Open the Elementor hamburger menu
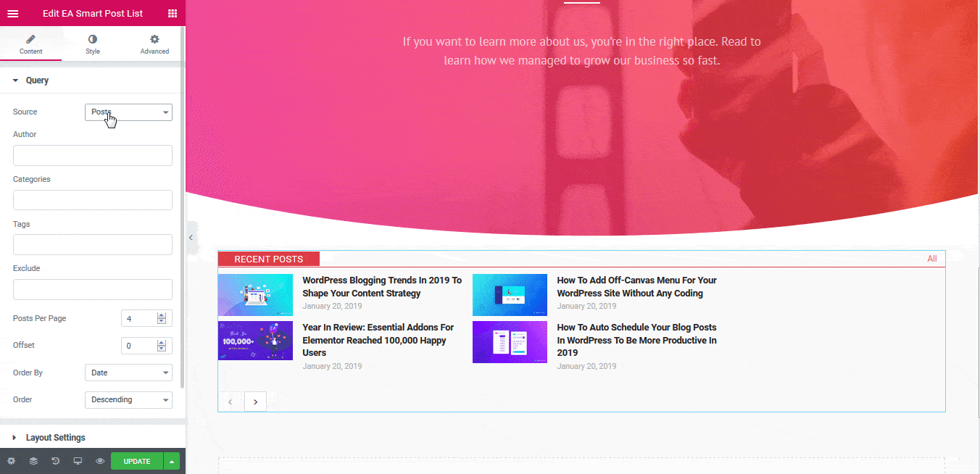Screen dimensions: 980x474 point(12,13)
